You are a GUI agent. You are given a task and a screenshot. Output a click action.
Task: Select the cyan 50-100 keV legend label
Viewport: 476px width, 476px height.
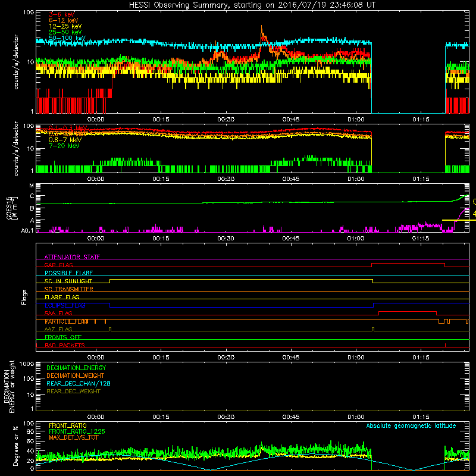[67, 38]
